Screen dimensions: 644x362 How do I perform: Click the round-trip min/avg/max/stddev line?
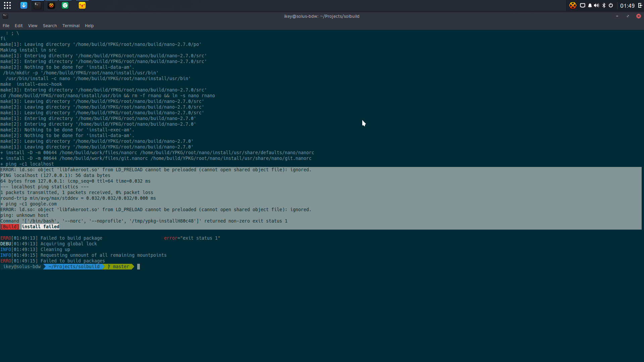78,198
